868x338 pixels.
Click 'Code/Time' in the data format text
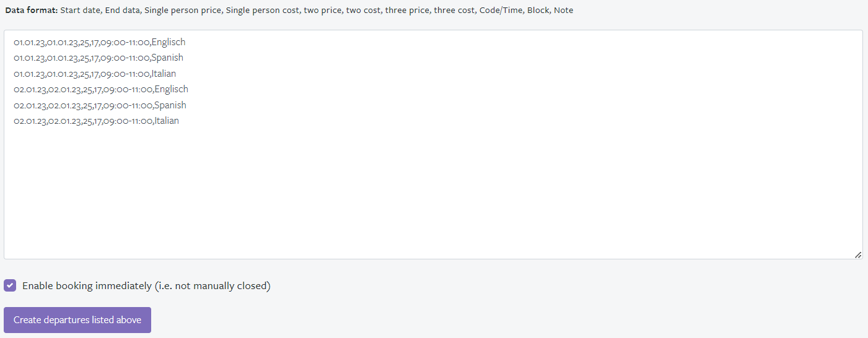click(501, 11)
